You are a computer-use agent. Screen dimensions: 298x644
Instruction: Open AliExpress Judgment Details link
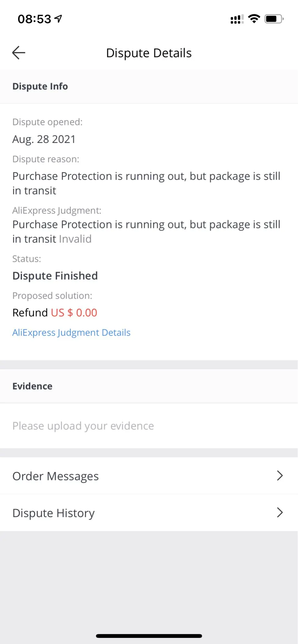coord(71,332)
